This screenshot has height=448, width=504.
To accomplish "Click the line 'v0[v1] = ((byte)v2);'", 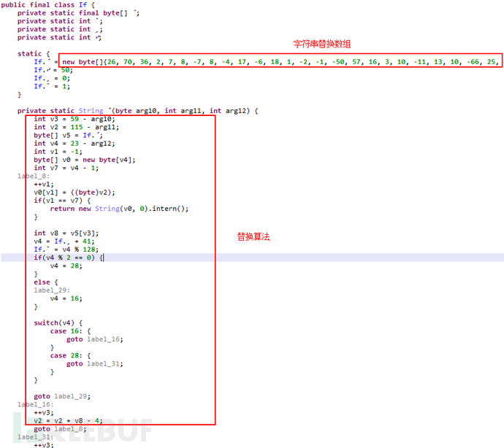I will coord(75,193).
